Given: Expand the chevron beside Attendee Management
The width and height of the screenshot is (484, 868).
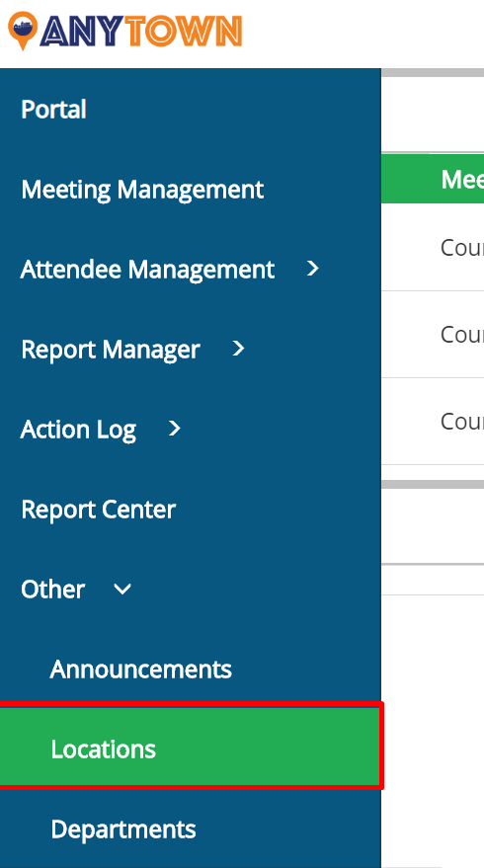Looking at the screenshot, I should pos(313,269).
